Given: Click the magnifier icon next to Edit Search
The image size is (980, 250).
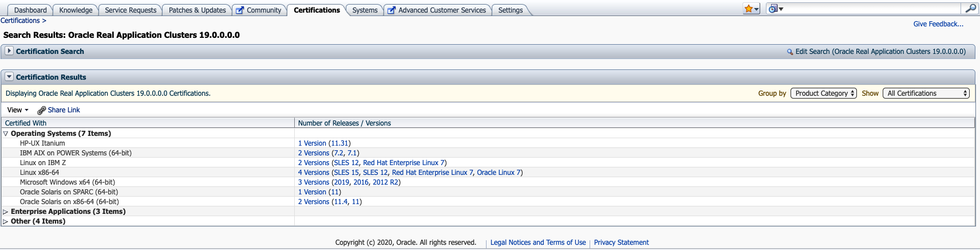Looking at the screenshot, I should point(790,52).
